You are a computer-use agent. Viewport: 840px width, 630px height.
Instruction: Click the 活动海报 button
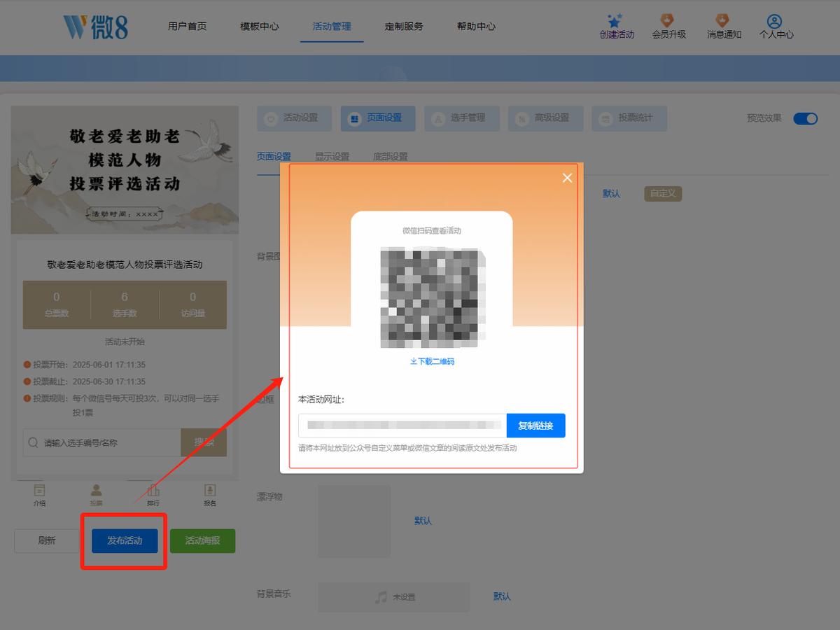[202, 540]
